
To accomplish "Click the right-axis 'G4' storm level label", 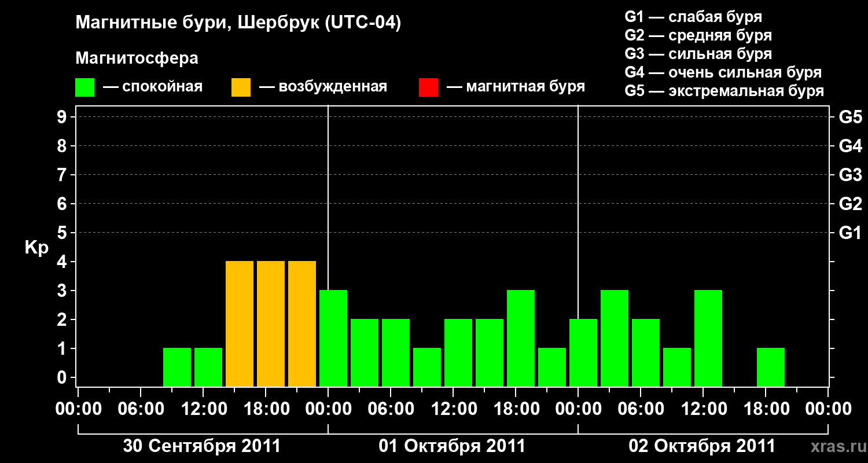I will coord(850,146).
